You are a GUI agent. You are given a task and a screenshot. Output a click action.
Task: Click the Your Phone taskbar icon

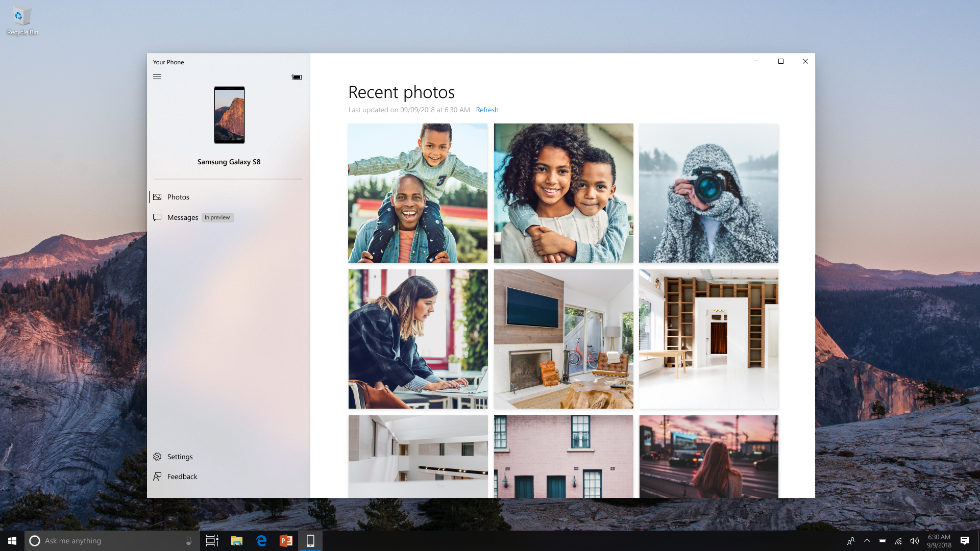pyautogui.click(x=310, y=540)
